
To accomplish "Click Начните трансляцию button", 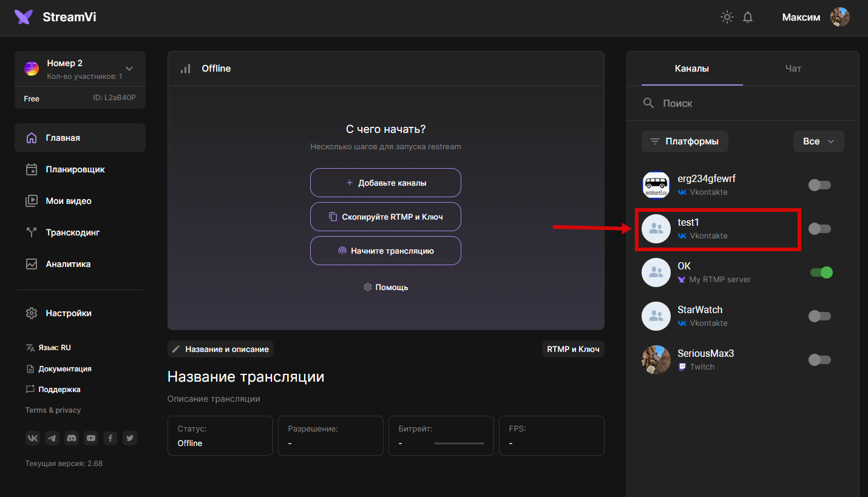I will 385,251.
